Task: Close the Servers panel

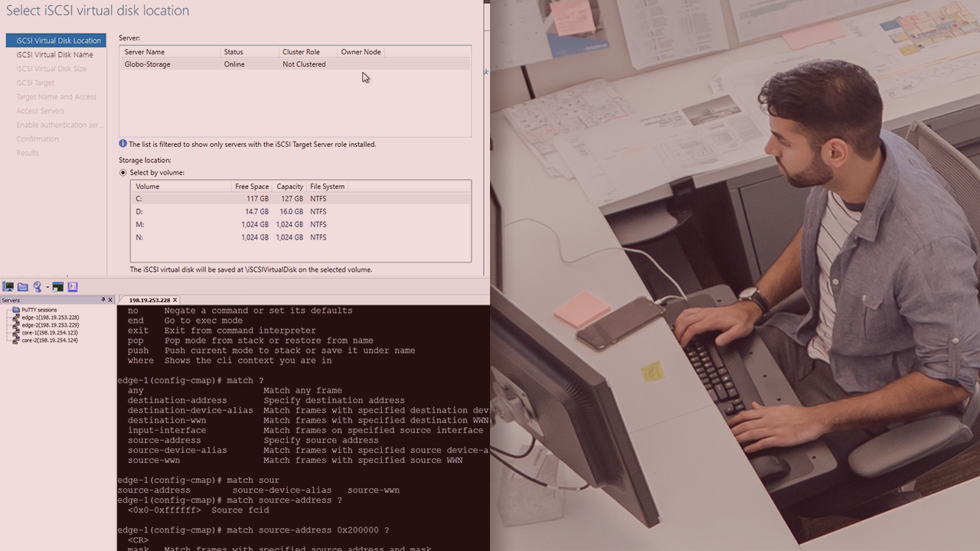Action: tap(110, 300)
